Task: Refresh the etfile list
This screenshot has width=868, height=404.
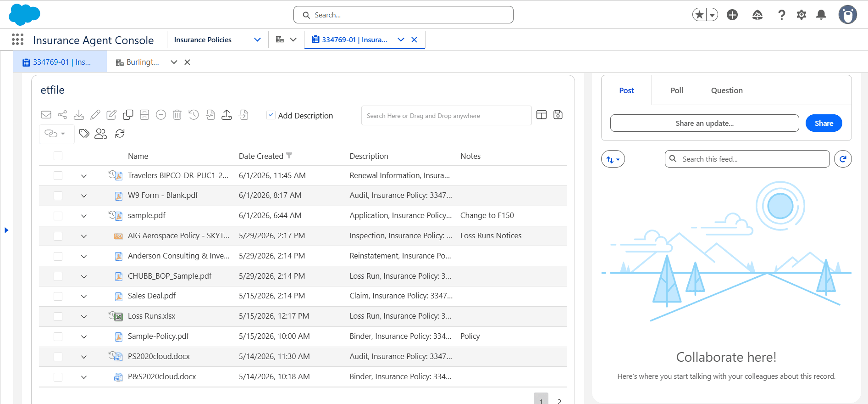Action: click(120, 134)
